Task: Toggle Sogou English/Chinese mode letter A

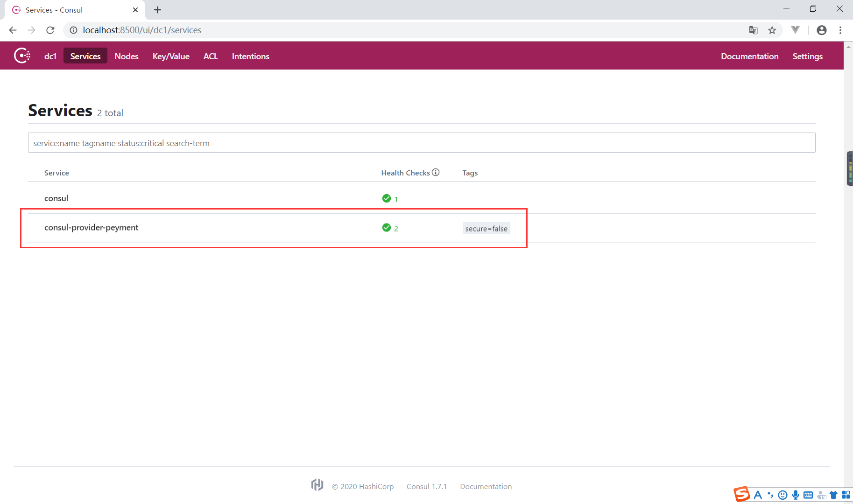Action: pyautogui.click(x=758, y=495)
